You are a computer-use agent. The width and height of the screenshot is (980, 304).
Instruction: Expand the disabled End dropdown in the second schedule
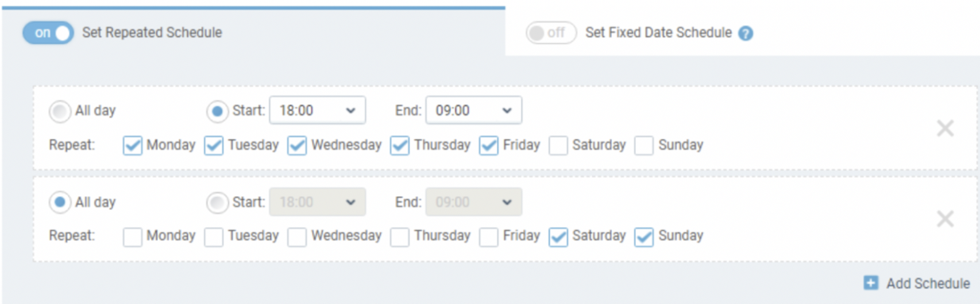[473, 202]
